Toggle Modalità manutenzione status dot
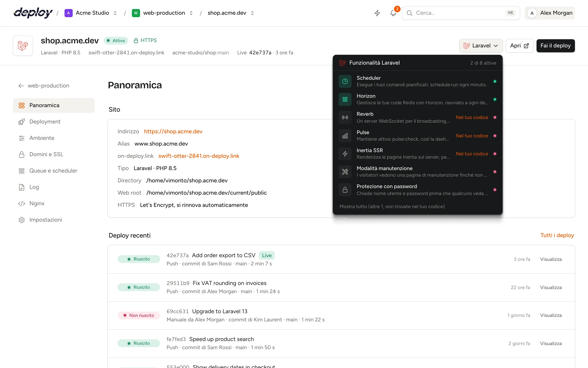588x368 pixels. (495, 172)
